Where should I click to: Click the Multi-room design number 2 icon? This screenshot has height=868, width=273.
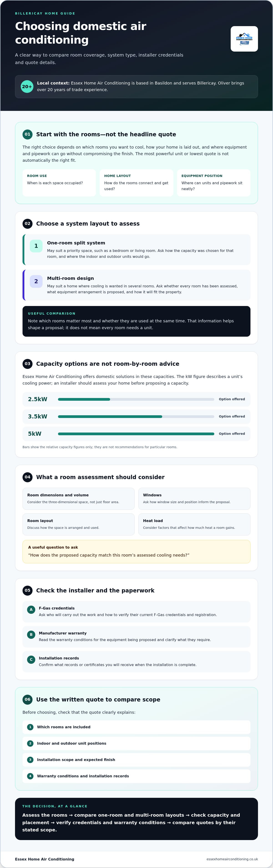(36, 281)
